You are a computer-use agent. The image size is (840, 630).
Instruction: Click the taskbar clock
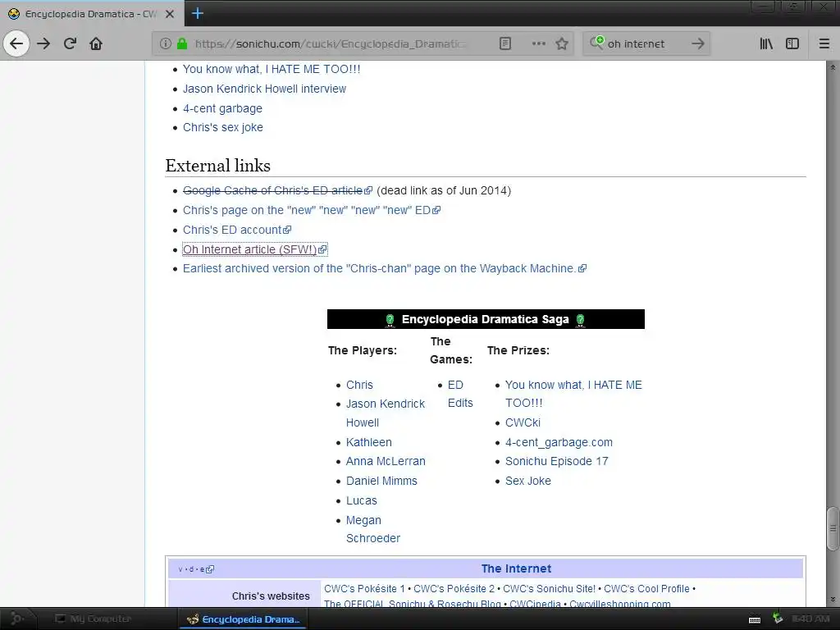810,619
